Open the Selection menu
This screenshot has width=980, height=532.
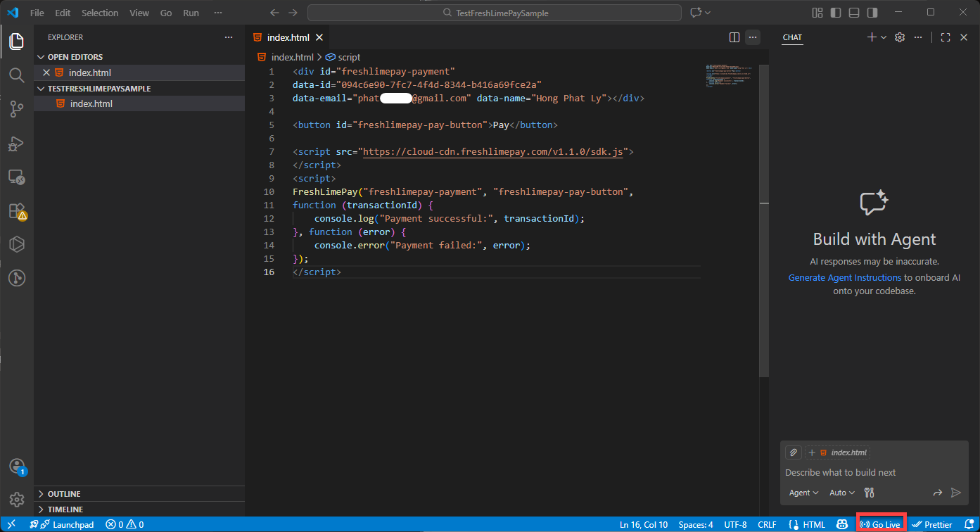click(x=100, y=13)
